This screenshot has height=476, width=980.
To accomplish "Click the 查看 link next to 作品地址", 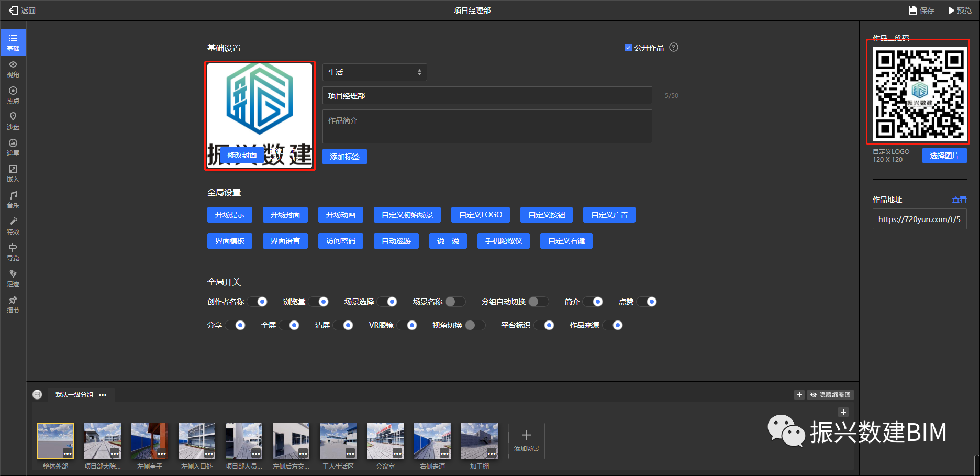I will (959, 200).
